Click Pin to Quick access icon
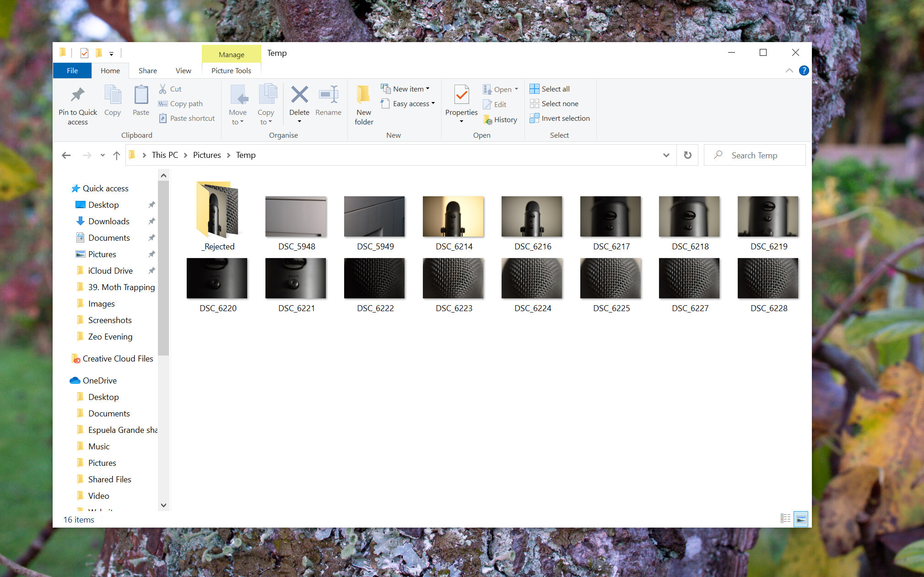Image resolution: width=924 pixels, height=577 pixels. pyautogui.click(x=77, y=95)
